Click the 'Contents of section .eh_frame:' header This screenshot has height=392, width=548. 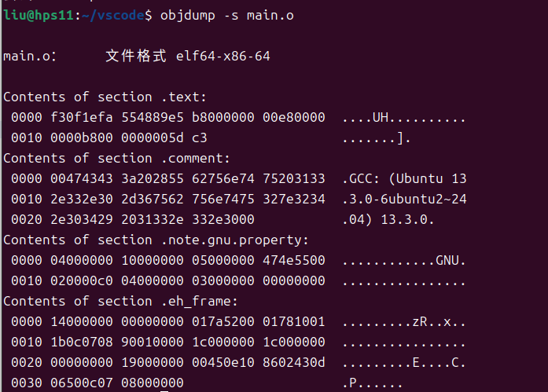120,301
